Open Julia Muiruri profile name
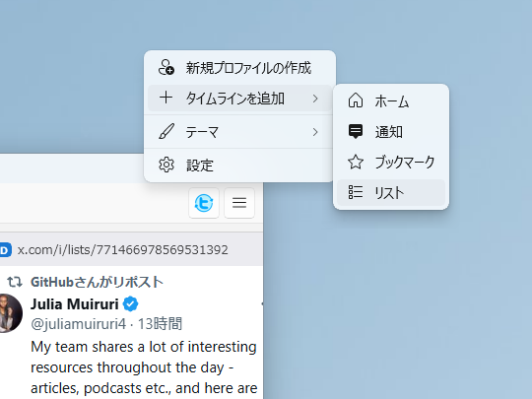The width and height of the screenshot is (532, 399). pyautogui.click(x=75, y=304)
